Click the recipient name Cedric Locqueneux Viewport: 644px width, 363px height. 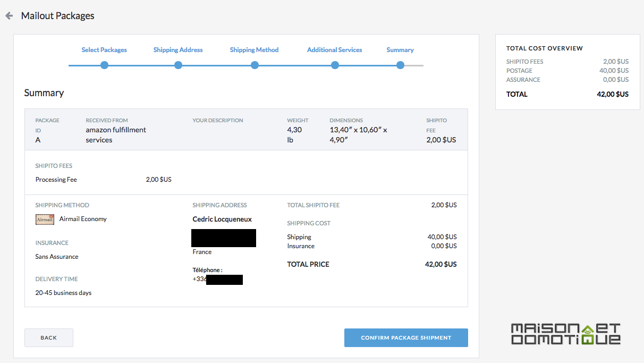point(222,220)
